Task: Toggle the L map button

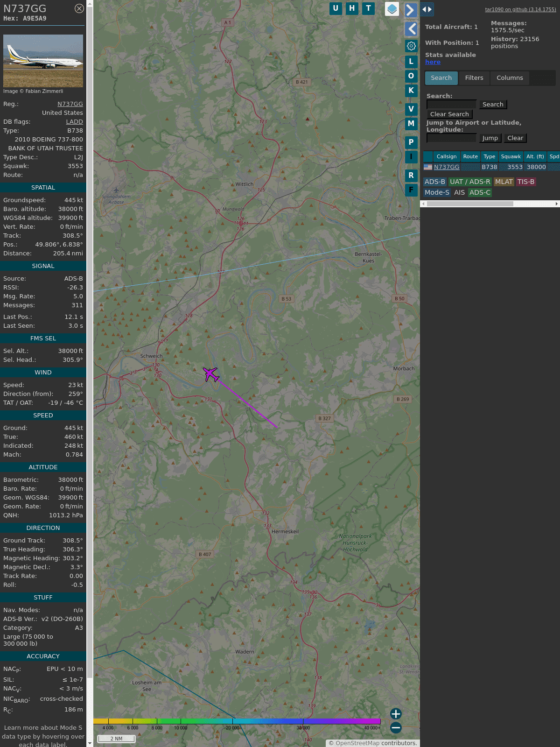Action: click(x=411, y=62)
